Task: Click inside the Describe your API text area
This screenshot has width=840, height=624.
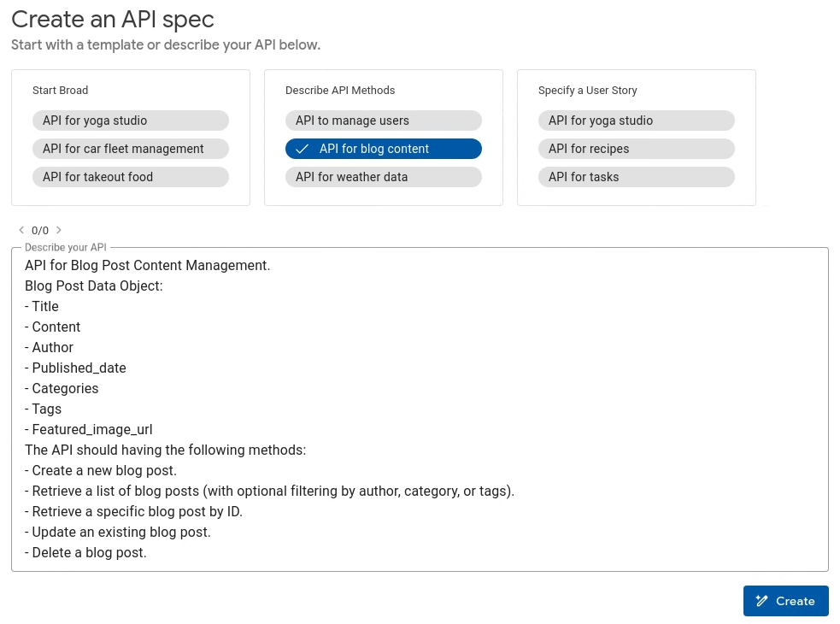Action: [420, 409]
